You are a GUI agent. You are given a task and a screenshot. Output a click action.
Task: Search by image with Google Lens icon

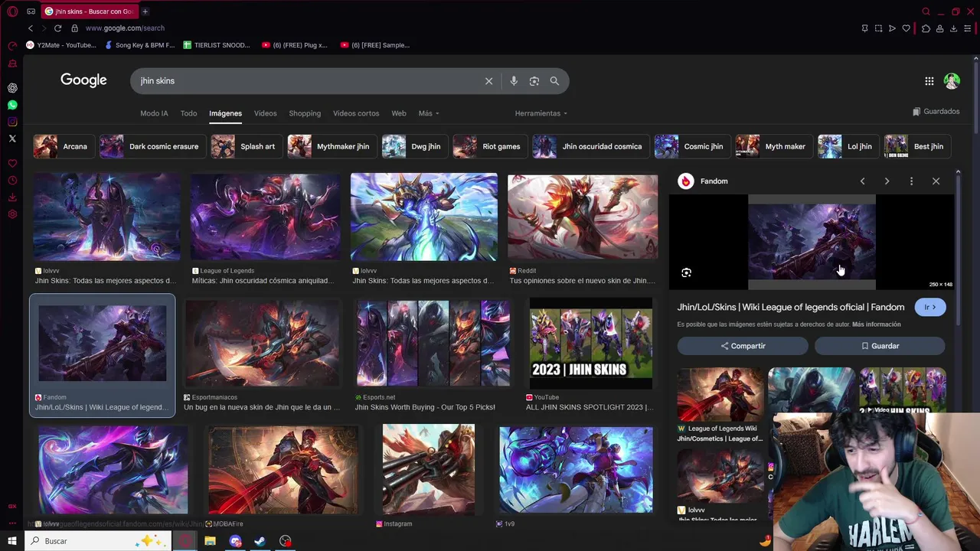click(x=534, y=81)
